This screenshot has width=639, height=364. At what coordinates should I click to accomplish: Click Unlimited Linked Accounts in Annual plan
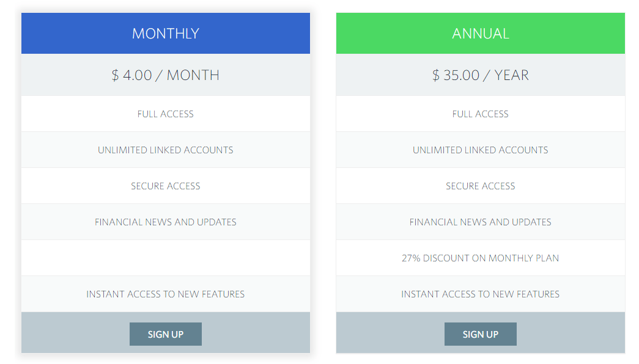(480, 150)
